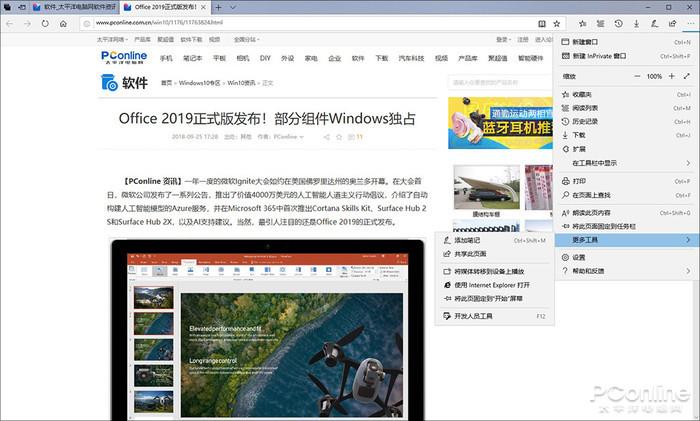Click the Share page toolbar icon
Image resolution: width=700 pixels, height=421 pixels.
(x=672, y=24)
